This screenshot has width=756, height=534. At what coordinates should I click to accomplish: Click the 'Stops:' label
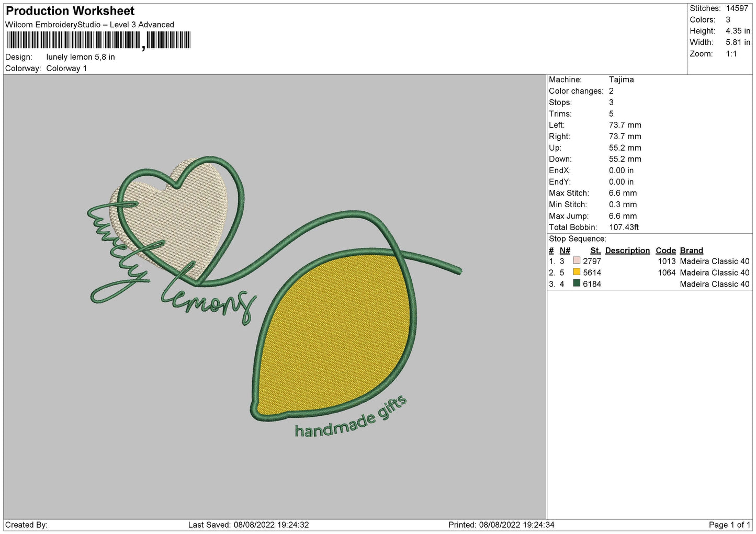point(560,103)
